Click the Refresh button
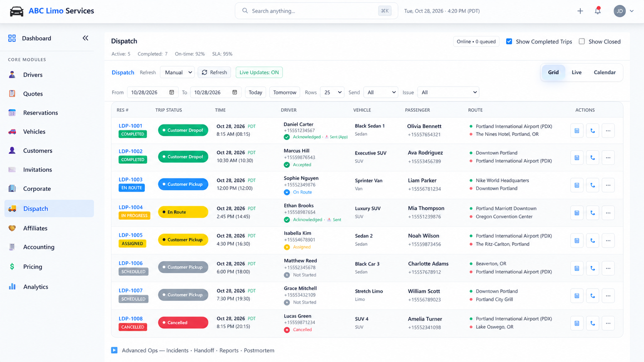Viewport: 644px width, 362px height. click(x=215, y=72)
